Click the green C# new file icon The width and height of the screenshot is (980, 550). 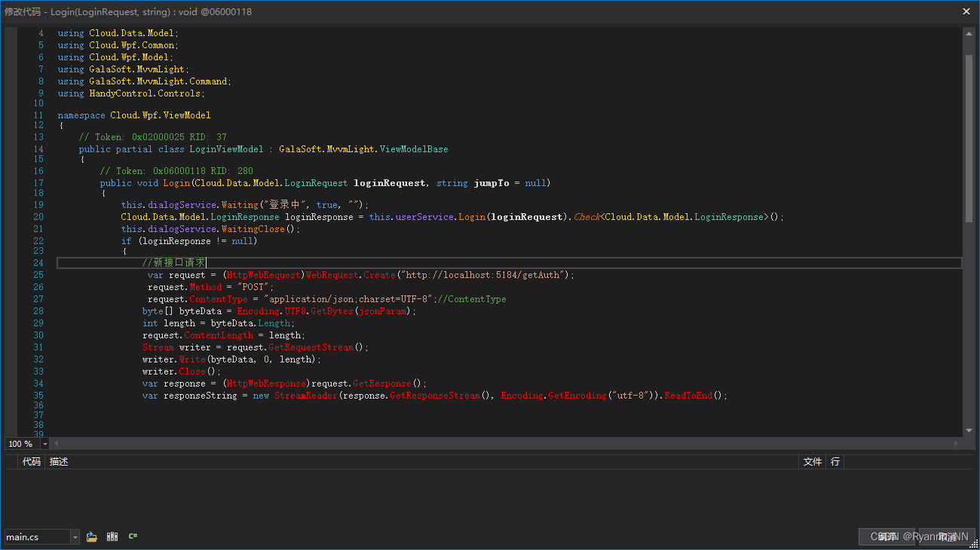133,536
